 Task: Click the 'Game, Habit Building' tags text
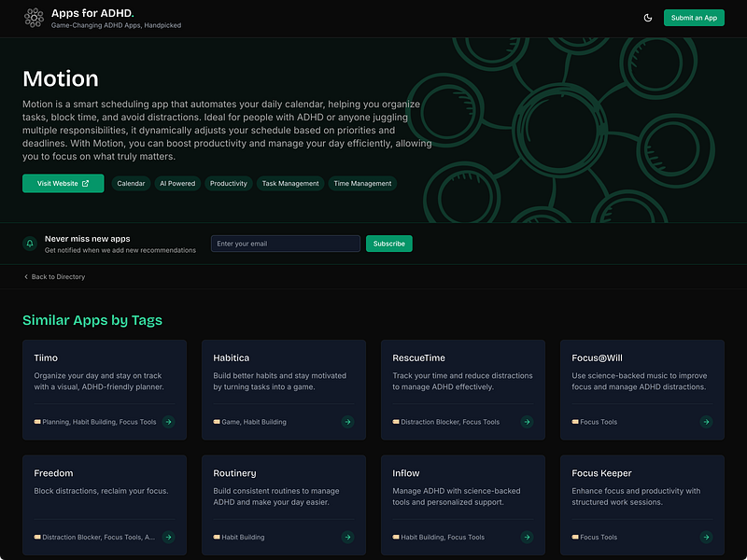[x=254, y=422]
